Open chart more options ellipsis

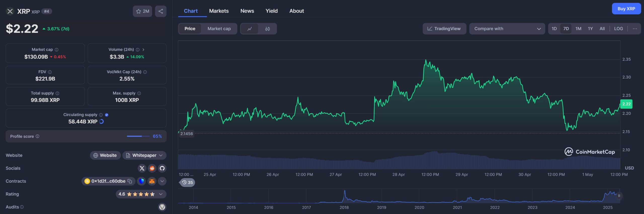[635, 29]
